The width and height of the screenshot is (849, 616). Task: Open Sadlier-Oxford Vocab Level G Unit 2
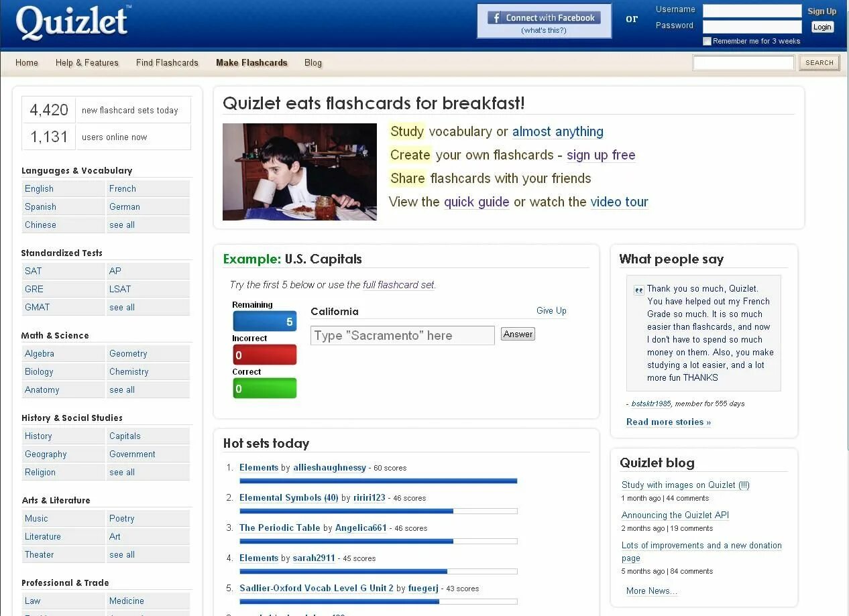click(317, 589)
